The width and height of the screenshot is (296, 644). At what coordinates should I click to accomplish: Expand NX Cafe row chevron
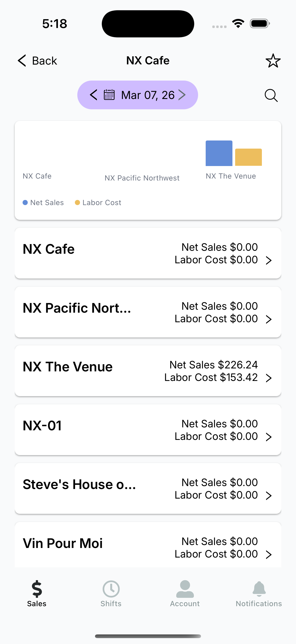tap(269, 260)
